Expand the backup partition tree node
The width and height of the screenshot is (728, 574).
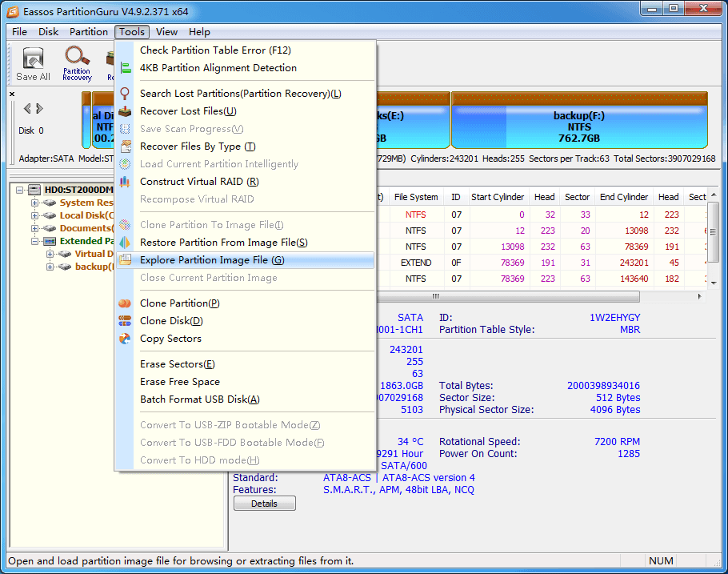[x=50, y=267]
